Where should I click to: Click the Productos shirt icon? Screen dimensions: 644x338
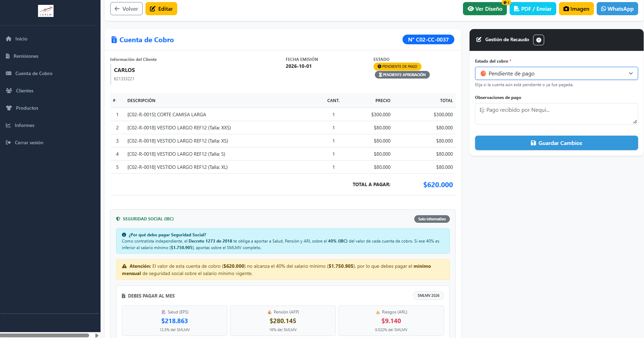tap(9, 108)
